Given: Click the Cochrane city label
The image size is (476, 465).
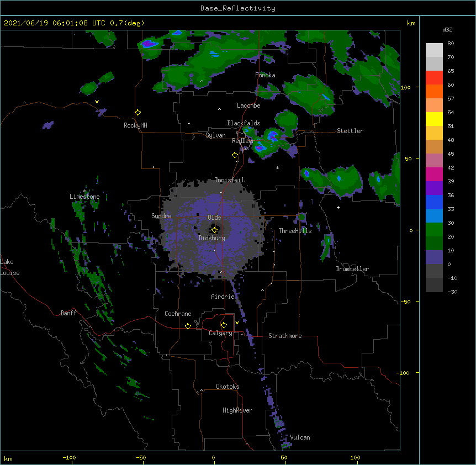Looking at the screenshot, I should pos(178,314).
